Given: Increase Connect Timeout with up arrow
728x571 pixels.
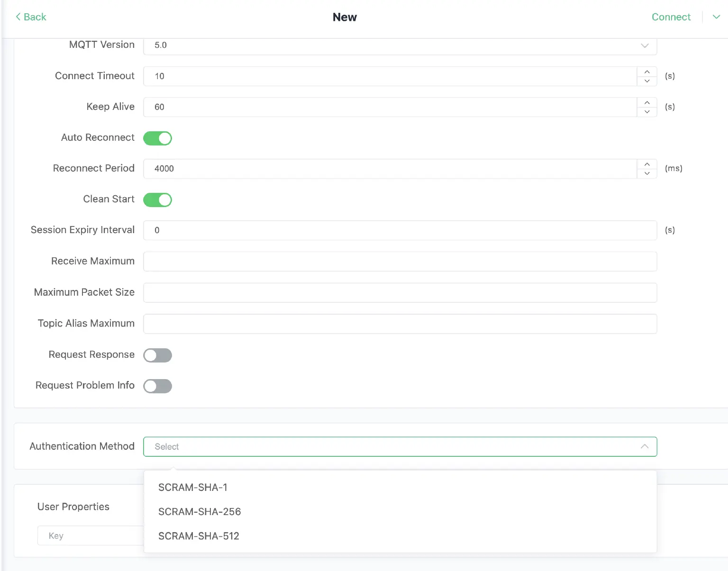Looking at the screenshot, I should point(647,72).
